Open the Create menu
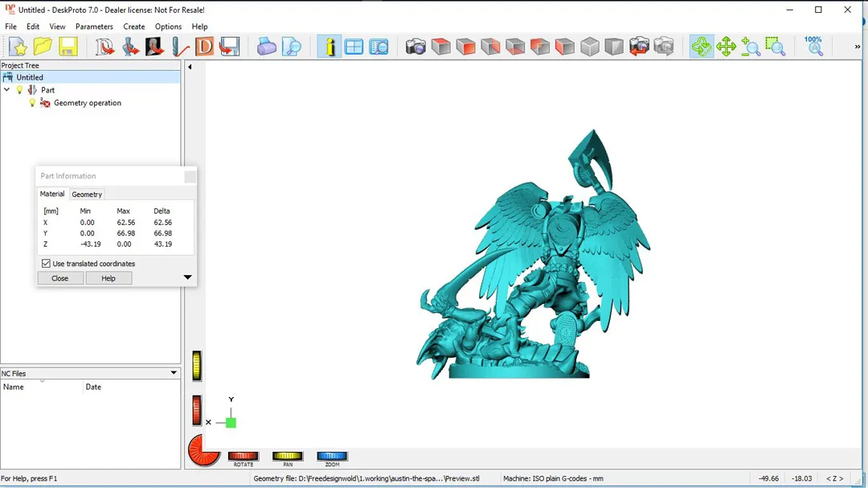The height and width of the screenshot is (488, 868). tap(134, 27)
